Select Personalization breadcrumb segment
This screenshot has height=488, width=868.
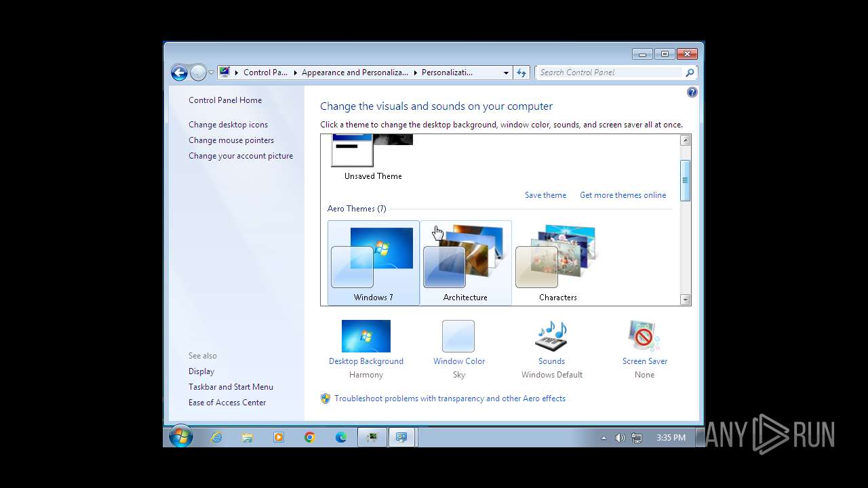447,73
